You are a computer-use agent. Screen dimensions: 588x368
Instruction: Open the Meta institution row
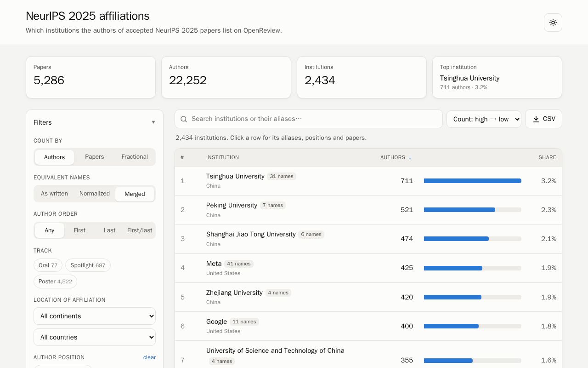(368, 268)
